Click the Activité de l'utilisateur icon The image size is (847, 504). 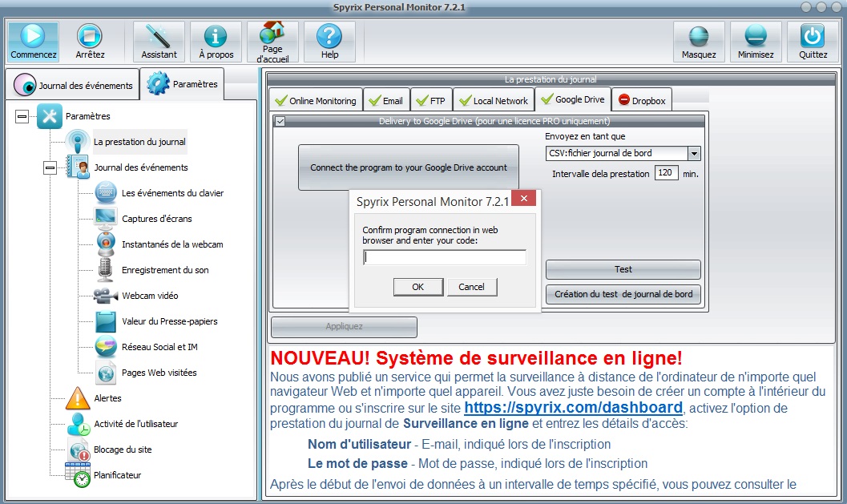[x=79, y=424]
